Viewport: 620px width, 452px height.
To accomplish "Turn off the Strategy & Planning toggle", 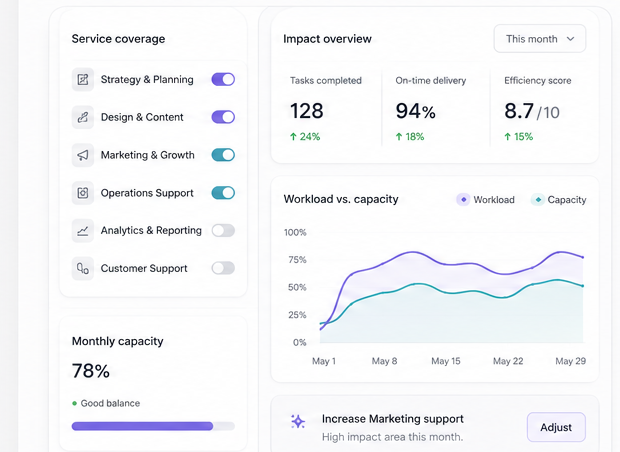I will pos(223,79).
